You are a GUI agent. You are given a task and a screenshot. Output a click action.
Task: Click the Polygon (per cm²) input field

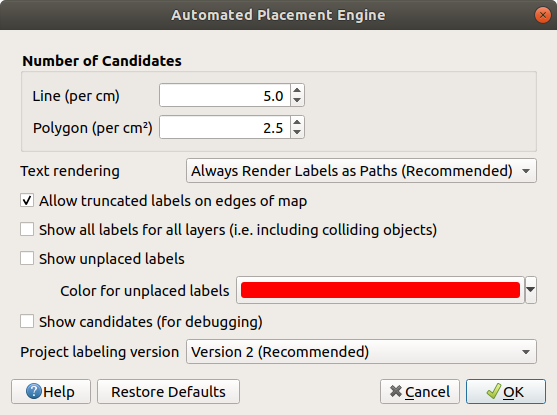point(225,127)
